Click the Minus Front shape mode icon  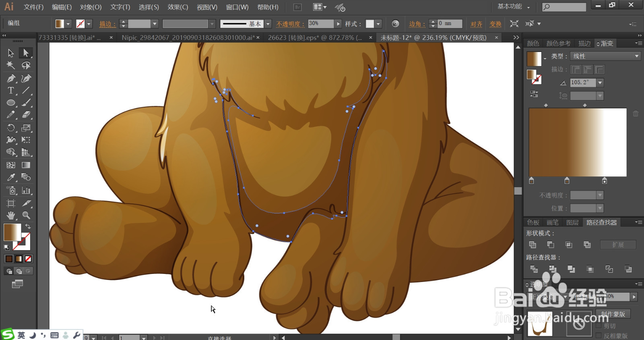point(551,245)
